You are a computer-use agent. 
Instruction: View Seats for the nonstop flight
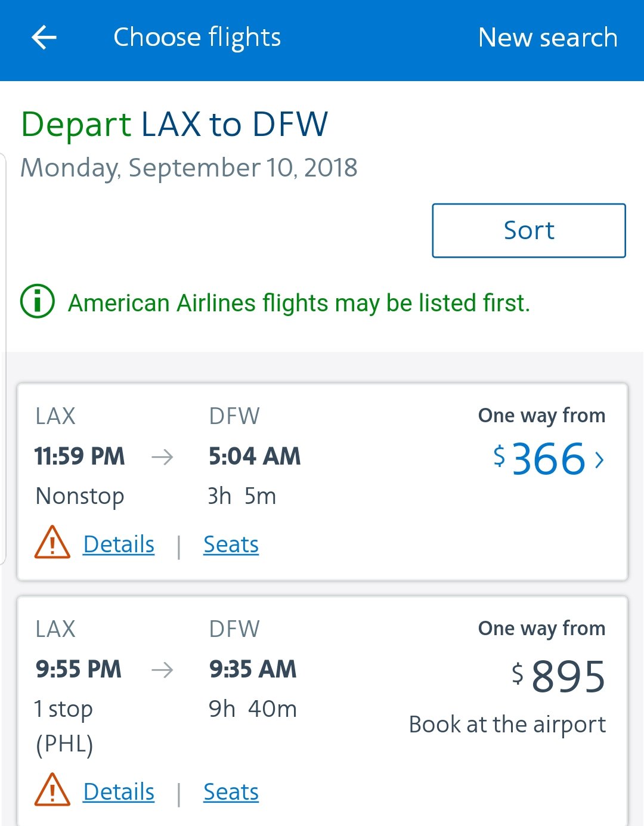231,544
